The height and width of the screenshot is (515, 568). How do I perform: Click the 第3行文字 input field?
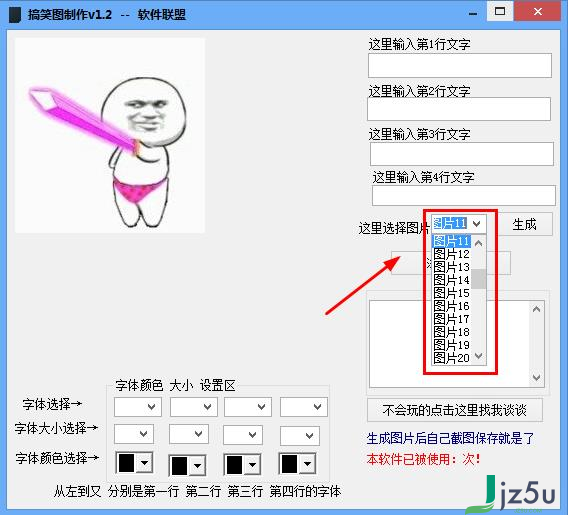coord(462,154)
